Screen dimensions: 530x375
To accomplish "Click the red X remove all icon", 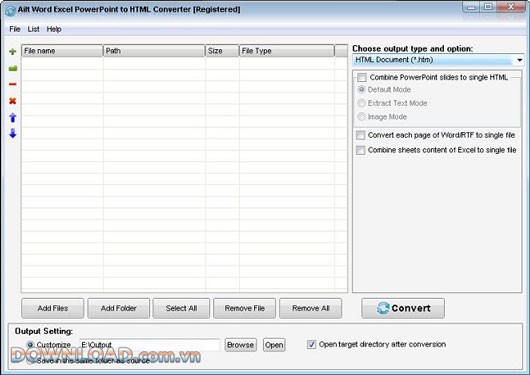I will [13, 101].
